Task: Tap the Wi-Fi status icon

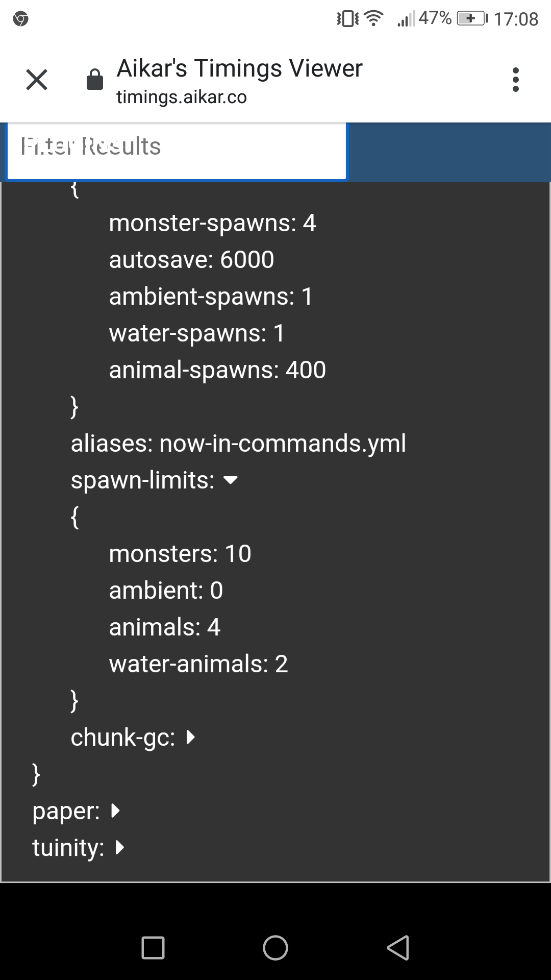Action: coord(374,19)
